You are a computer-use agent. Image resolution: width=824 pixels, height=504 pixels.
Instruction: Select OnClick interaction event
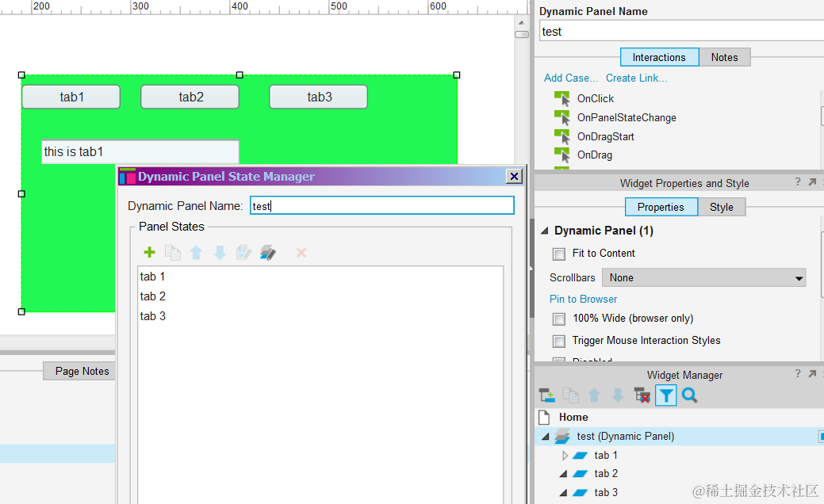point(596,98)
